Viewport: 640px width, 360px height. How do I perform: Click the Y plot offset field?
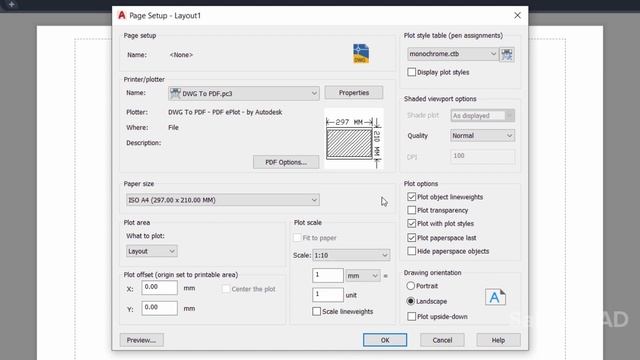pyautogui.click(x=160, y=308)
